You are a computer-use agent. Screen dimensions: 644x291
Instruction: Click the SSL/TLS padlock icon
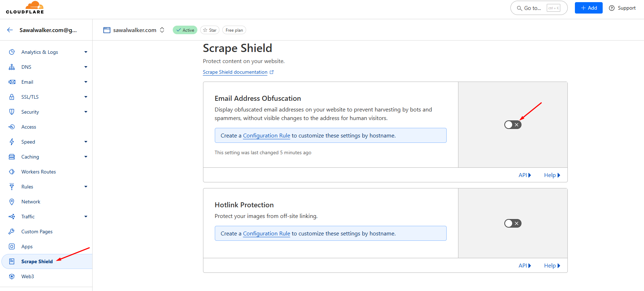(12, 97)
